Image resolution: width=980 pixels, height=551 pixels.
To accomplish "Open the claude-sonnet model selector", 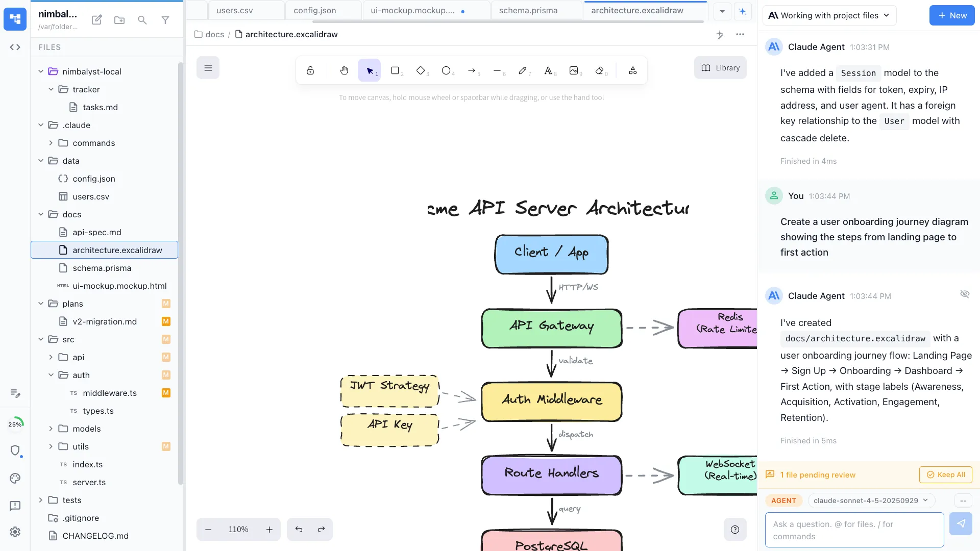I will pos(870,500).
